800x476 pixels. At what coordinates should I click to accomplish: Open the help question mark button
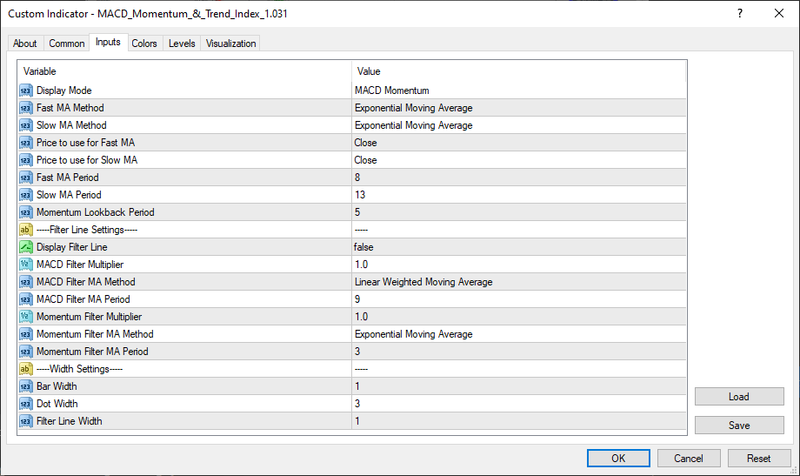click(739, 13)
